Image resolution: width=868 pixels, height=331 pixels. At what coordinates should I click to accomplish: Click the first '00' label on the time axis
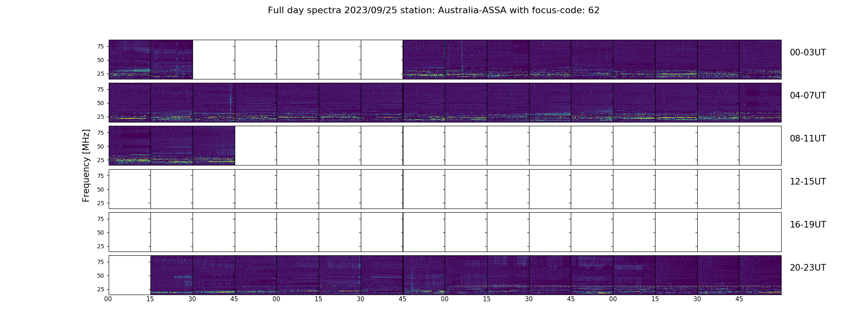[108, 299]
